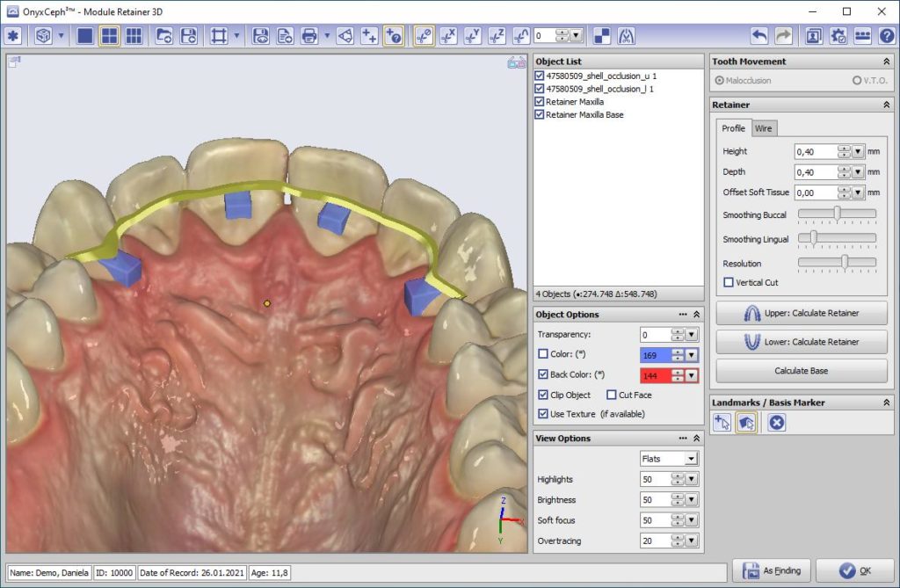Click the checkerboard background icon
This screenshot has height=588, width=900.
click(x=602, y=36)
